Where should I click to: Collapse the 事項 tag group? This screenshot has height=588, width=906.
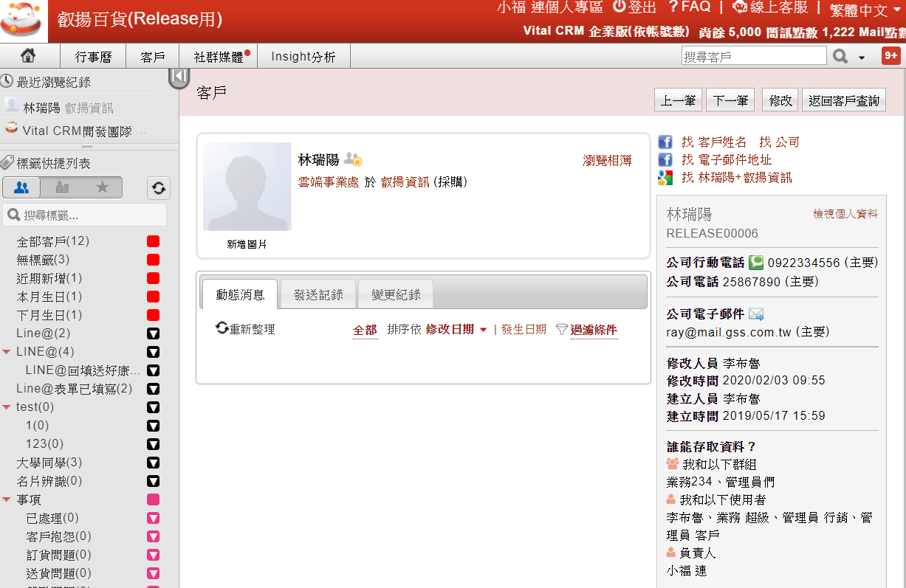pyautogui.click(x=7, y=499)
